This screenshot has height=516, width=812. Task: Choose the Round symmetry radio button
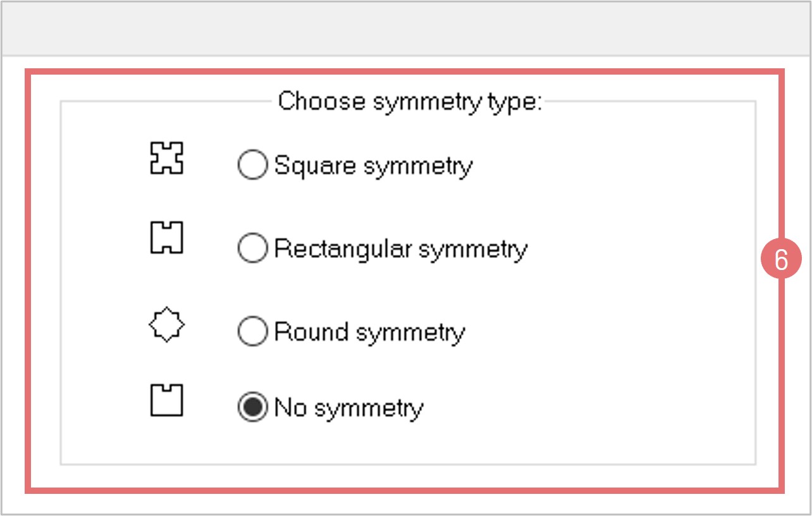tap(252, 331)
